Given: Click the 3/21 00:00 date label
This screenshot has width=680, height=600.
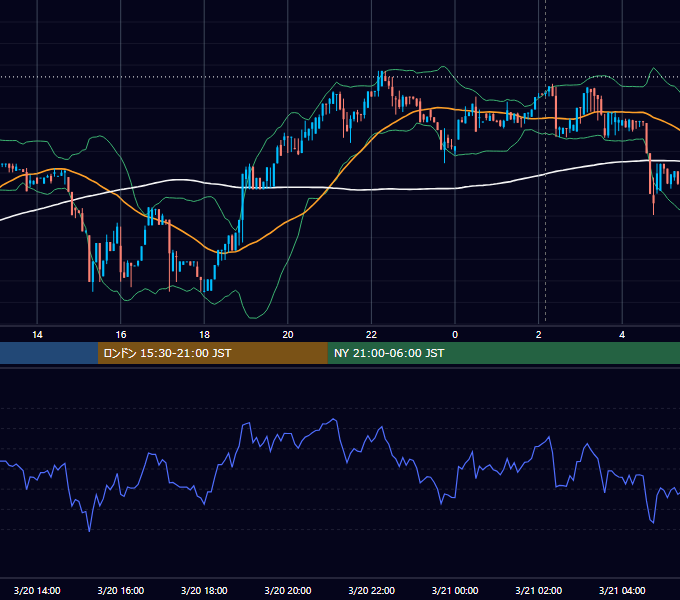Looking at the screenshot, I should coord(455,590).
